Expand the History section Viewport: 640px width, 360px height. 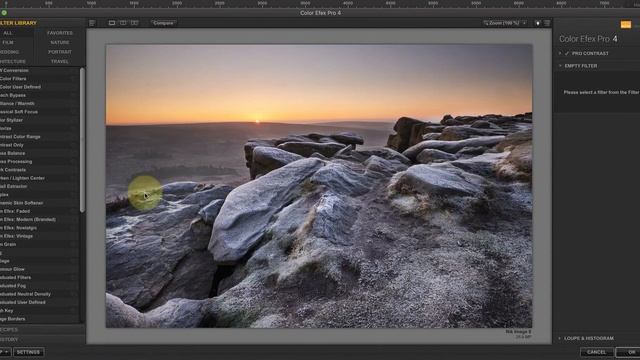[x=42, y=340]
